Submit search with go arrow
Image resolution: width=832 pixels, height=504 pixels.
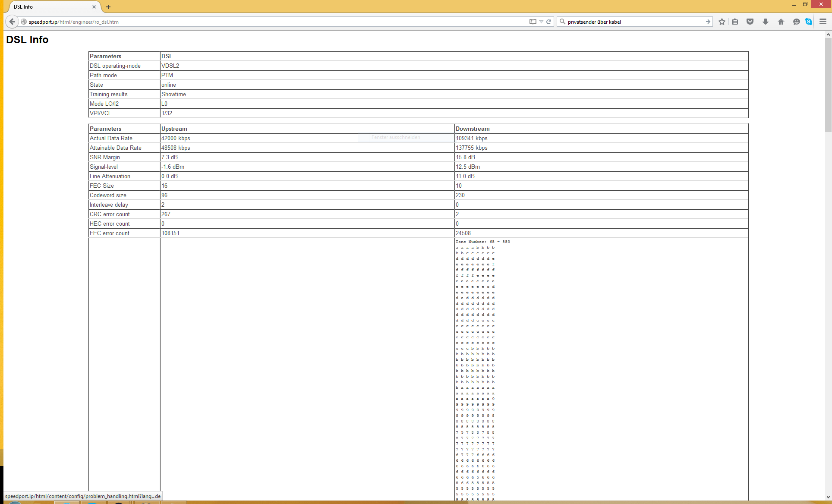(708, 22)
